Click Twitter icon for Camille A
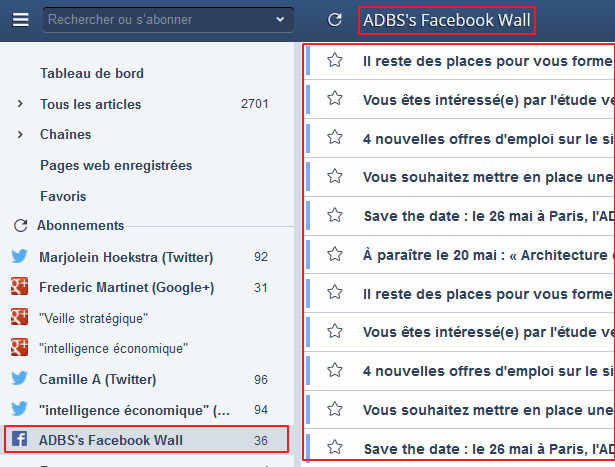Screen dimensions: 615x467 point(19,378)
